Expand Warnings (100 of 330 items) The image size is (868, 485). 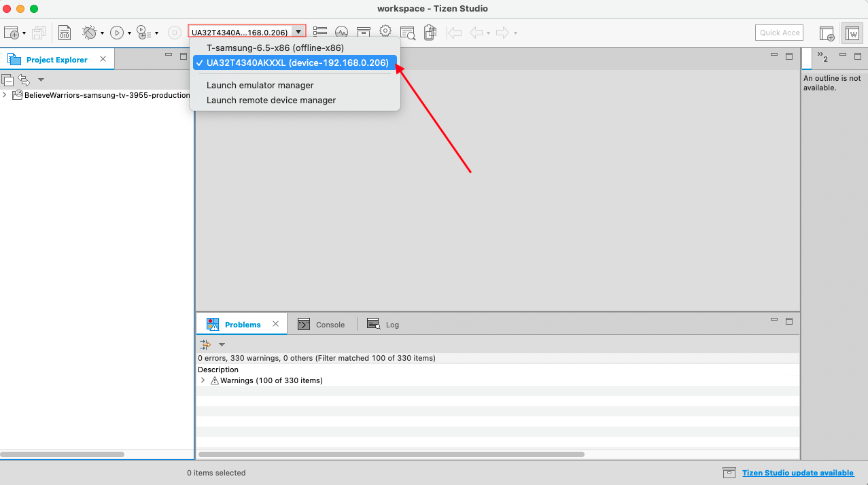coord(203,380)
